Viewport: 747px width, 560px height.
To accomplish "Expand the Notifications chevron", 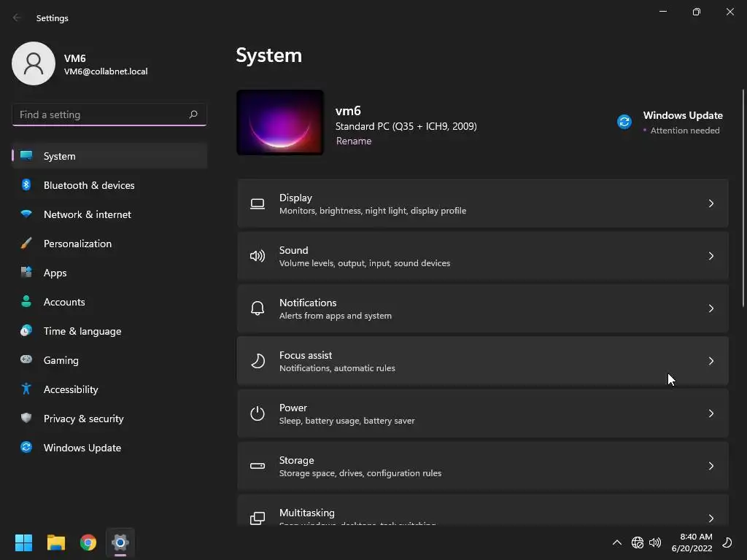I will (711, 308).
